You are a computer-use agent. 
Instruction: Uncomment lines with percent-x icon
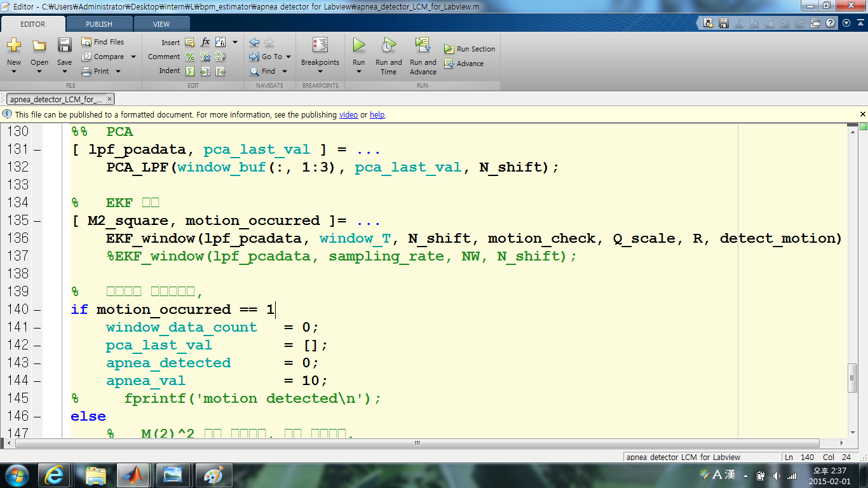point(205,57)
